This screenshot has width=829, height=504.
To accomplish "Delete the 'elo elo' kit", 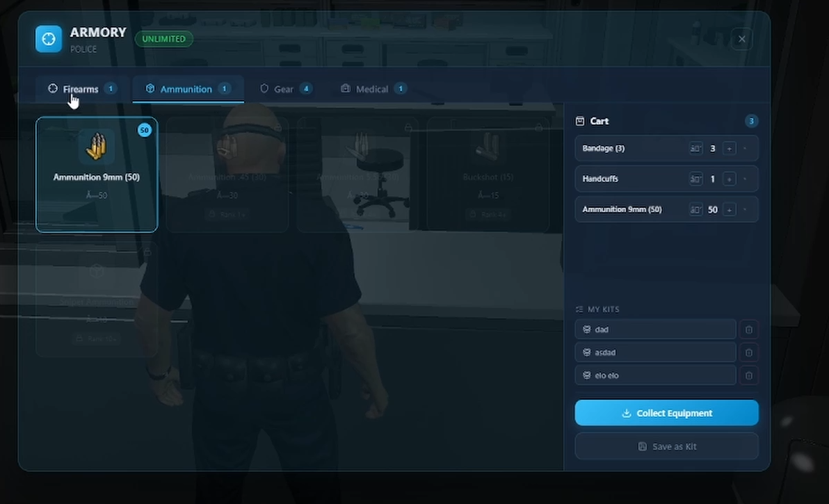I will click(x=748, y=375).
